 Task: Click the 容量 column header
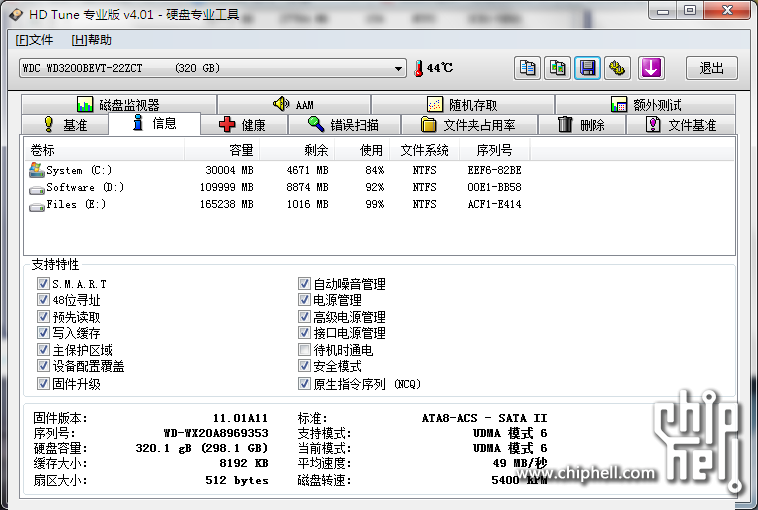(222, 150)
